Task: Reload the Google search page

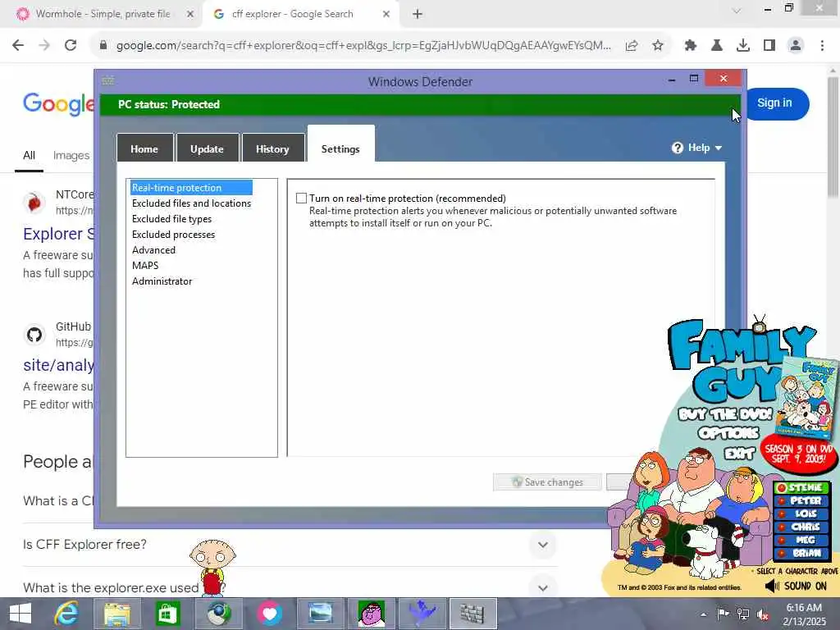Action: [71, 45]
